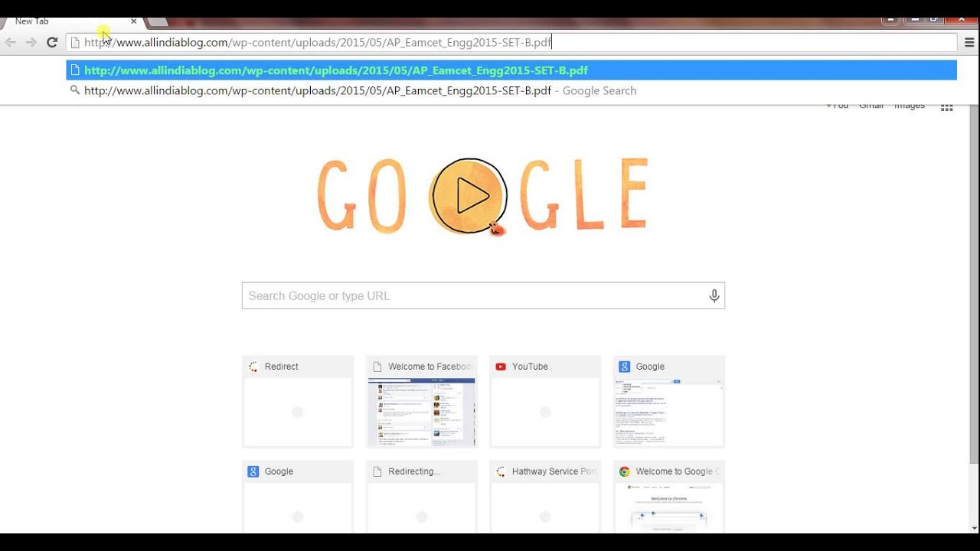Reload the current page

[52, 42]
